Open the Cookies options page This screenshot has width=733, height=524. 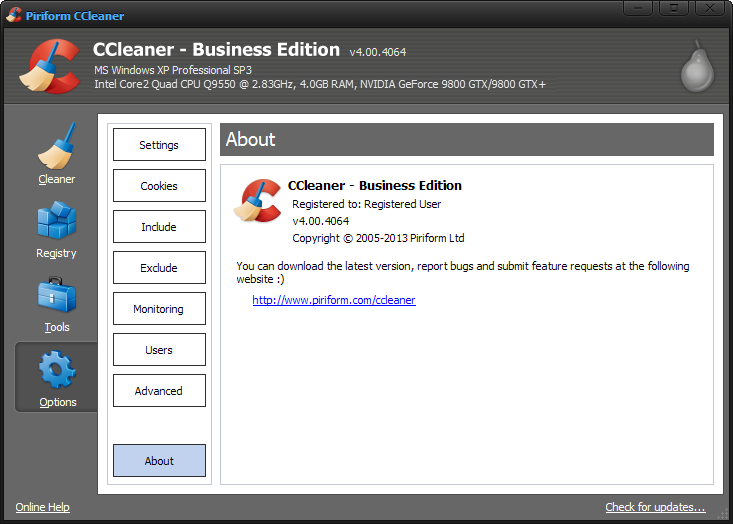[x=159, y=186]
